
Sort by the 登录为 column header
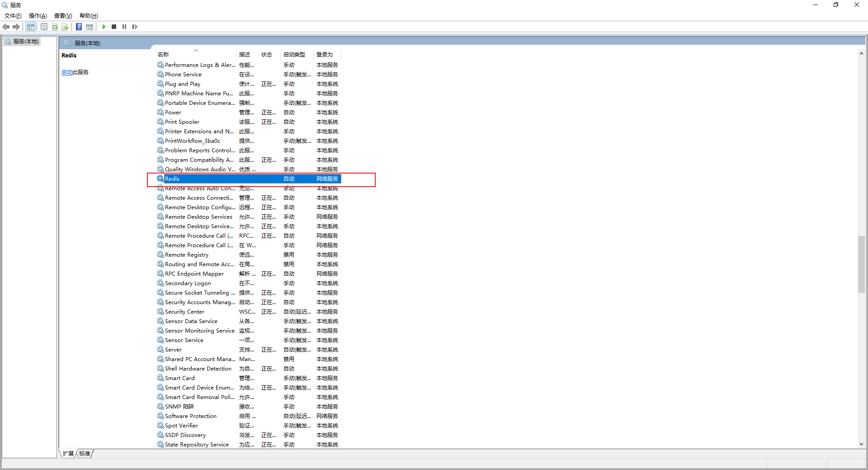[327, 55]
